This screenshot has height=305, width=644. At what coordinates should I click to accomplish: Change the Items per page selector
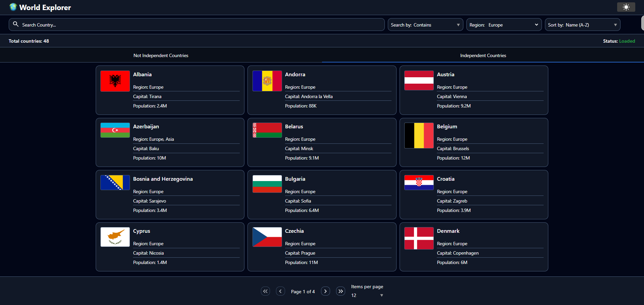[367, 295]
